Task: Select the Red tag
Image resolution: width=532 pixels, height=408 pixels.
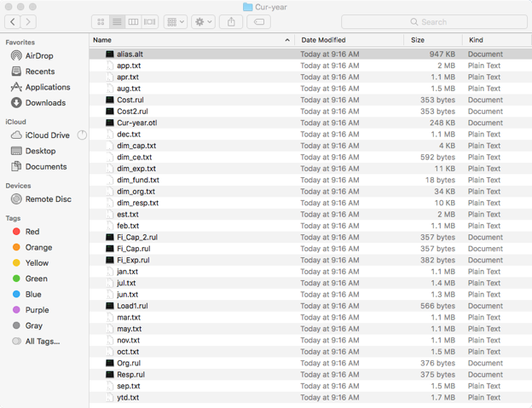Action: pyautogui.click(x=32, y=232)
